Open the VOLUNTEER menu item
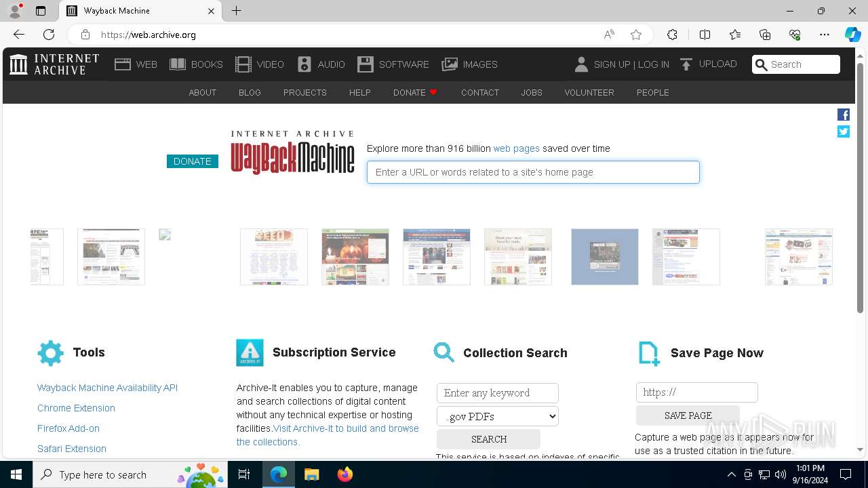Viewport: 868px width, 488px height. [x=589, y=92]
